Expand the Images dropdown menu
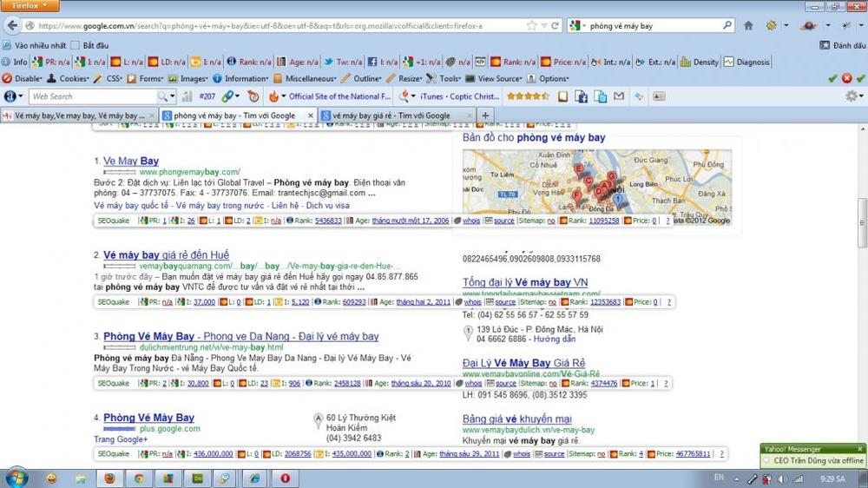The width and height of the screenshot is (868, 488). tap(188, 79)
